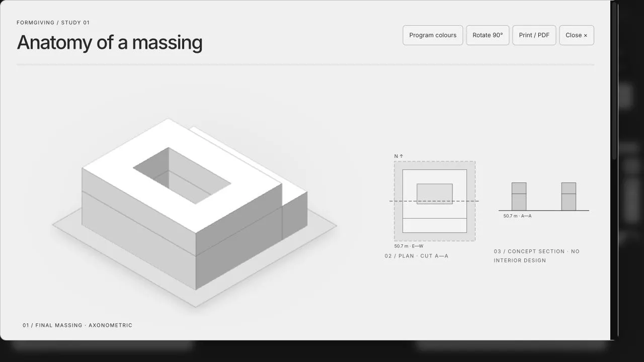Click the 'N ↑' north arrow label

(x=398, y=156)
